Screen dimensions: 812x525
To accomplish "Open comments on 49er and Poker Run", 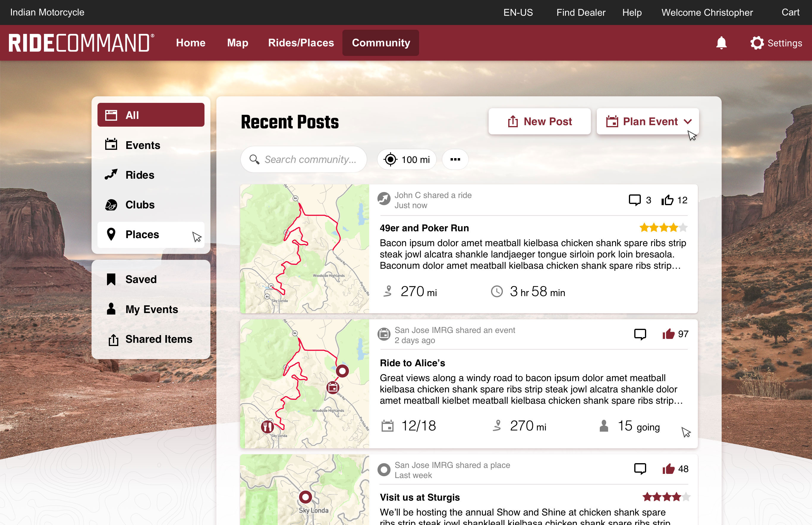I will click(x=635, y=200).
